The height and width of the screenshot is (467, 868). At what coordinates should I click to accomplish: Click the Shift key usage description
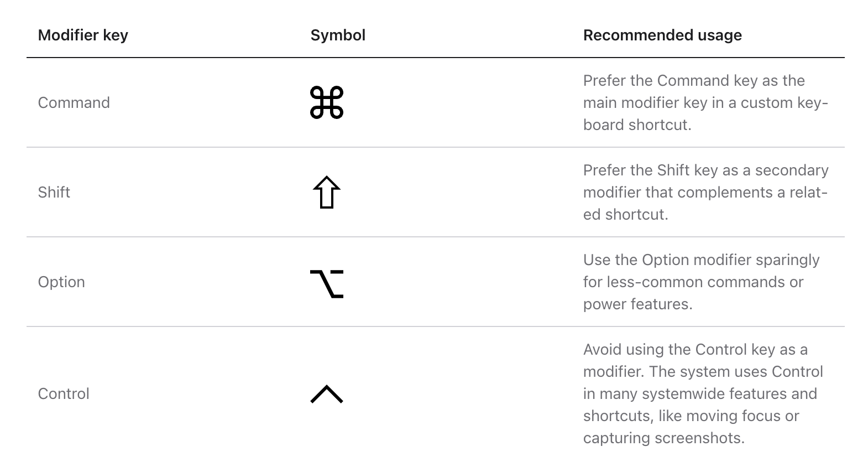[705, 193]
